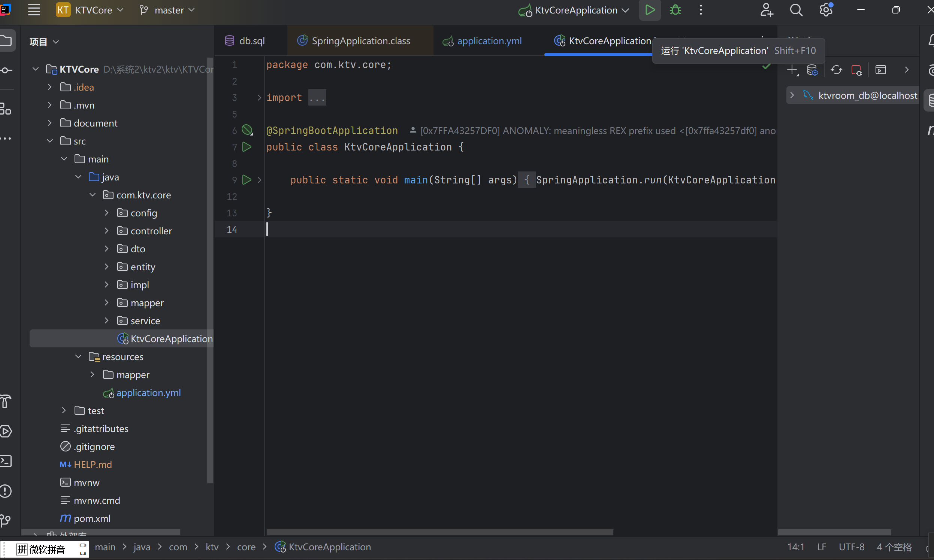Image resolution: width=934 pixels, height=560 pixels.
Task: Toggle Microsoft Pinyin input mode indicator
Action: click(22, 549)
